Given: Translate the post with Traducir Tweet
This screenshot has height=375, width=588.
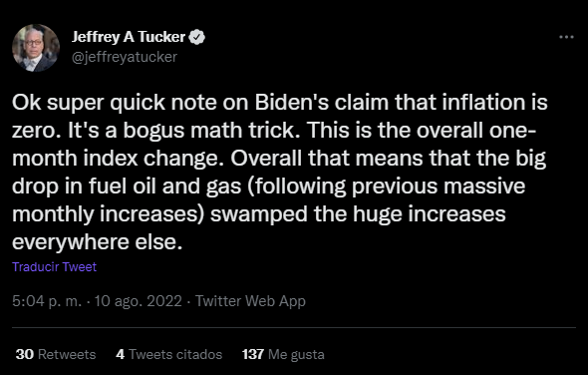Looking at the screenshot, I should click(55, 267).
